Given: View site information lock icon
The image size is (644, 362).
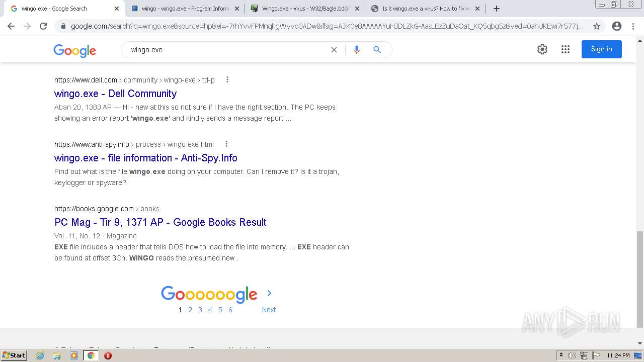Looking at the screenshot, I should (62, 26).
